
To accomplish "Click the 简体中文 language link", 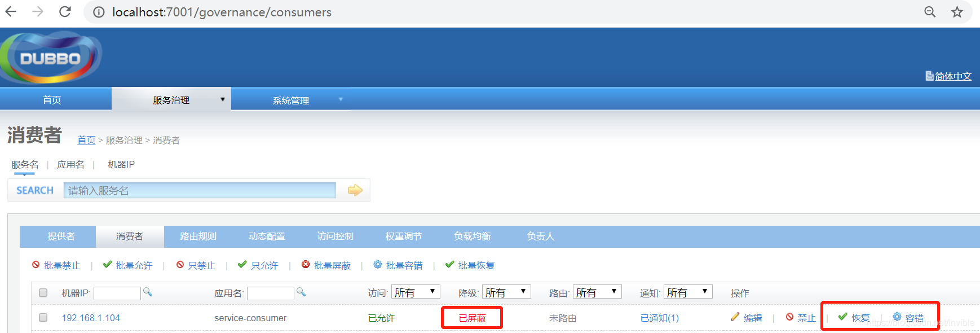I will coord(953,76).
